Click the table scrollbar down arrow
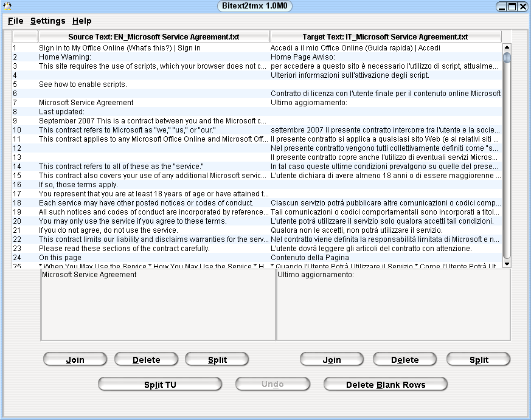Screen dimensions: 531x420 click(x=507, y=264)
